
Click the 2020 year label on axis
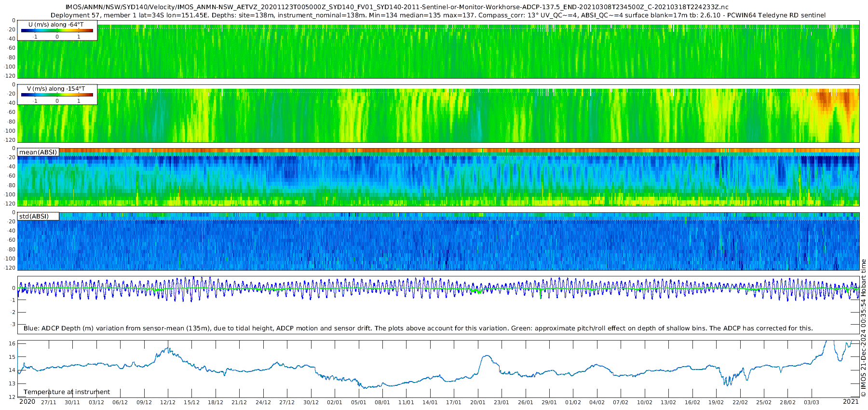point(27,402)
